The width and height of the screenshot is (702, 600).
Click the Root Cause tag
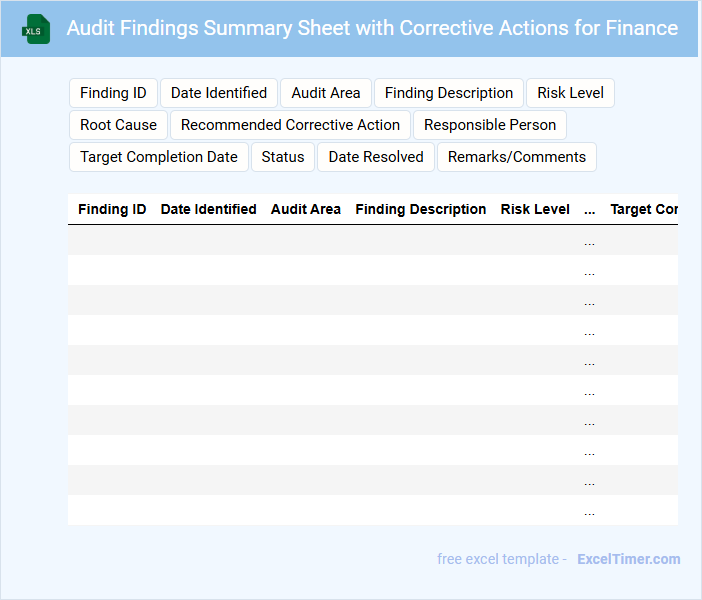118,125
